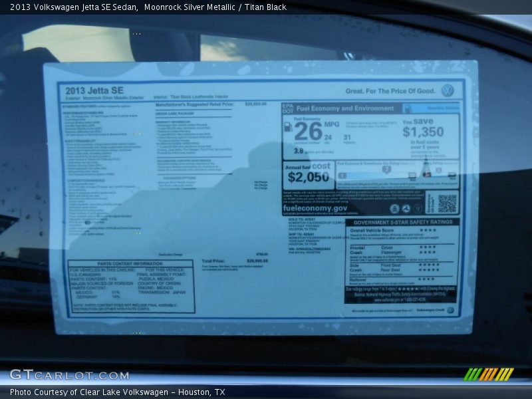Click the Volkswagen logo on the sticker header
Screen dimensions: 532x399
[448, 91]
